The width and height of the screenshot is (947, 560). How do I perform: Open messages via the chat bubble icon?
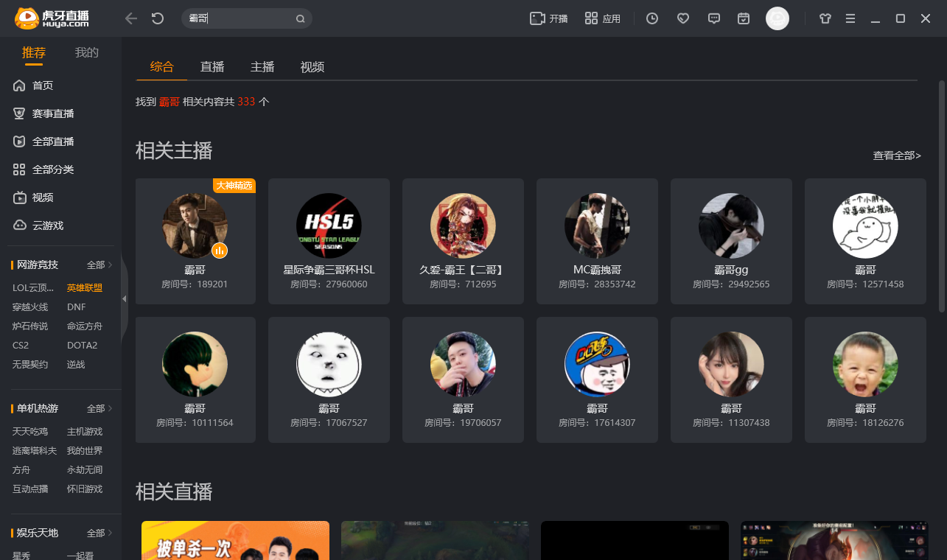[713, 18]
